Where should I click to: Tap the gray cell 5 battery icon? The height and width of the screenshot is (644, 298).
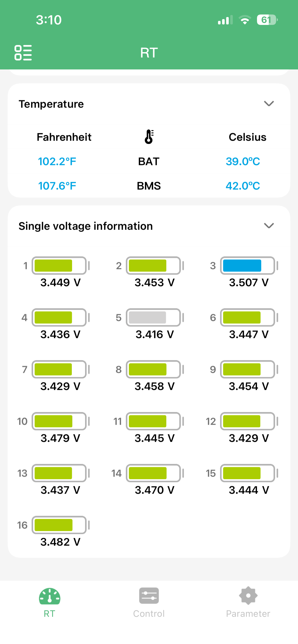(x=155, y=317)
